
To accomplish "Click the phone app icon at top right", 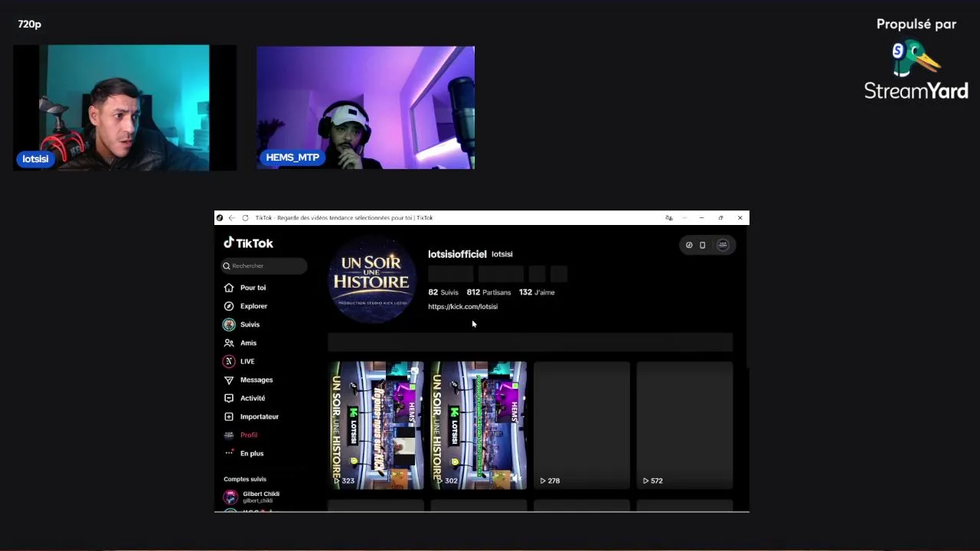I will click(703, 245).
